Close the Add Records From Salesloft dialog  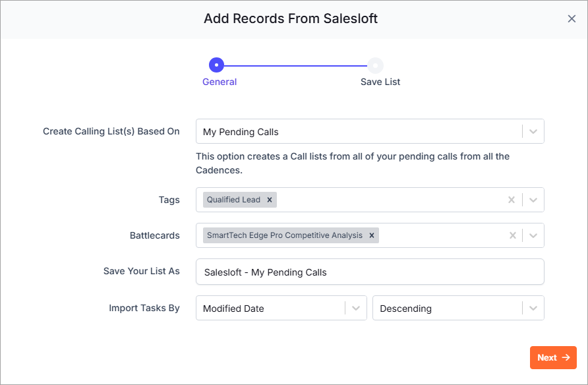(572, 18)
